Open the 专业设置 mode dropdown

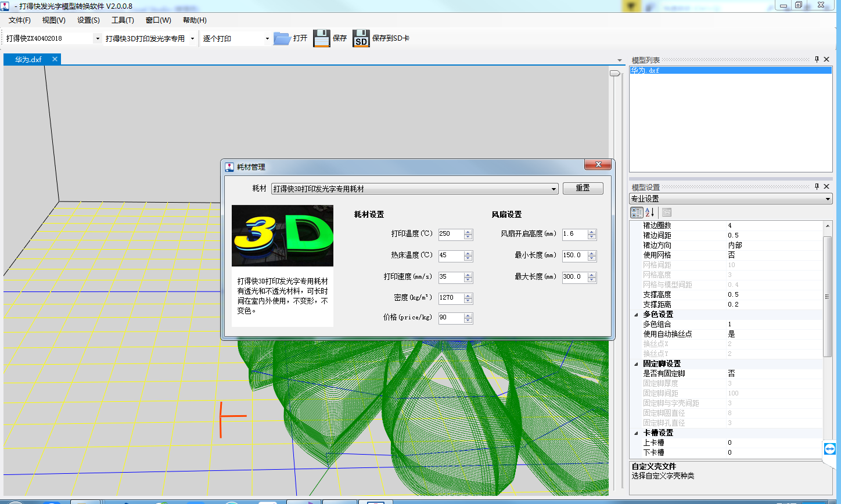tap(828, 199)
